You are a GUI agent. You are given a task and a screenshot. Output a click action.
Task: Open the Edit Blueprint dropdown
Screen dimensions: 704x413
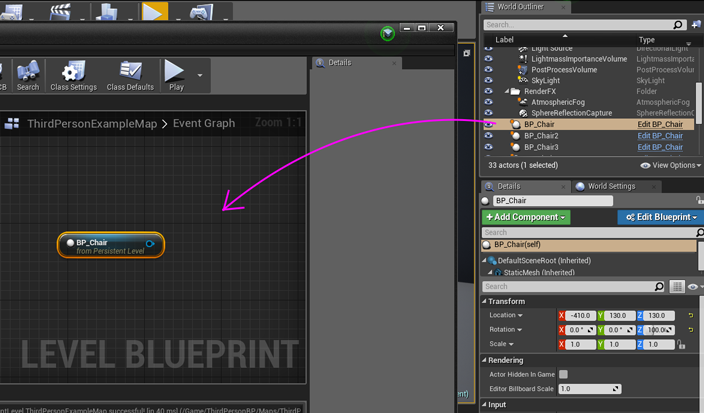pyautogui.click(x=660, y=217)
